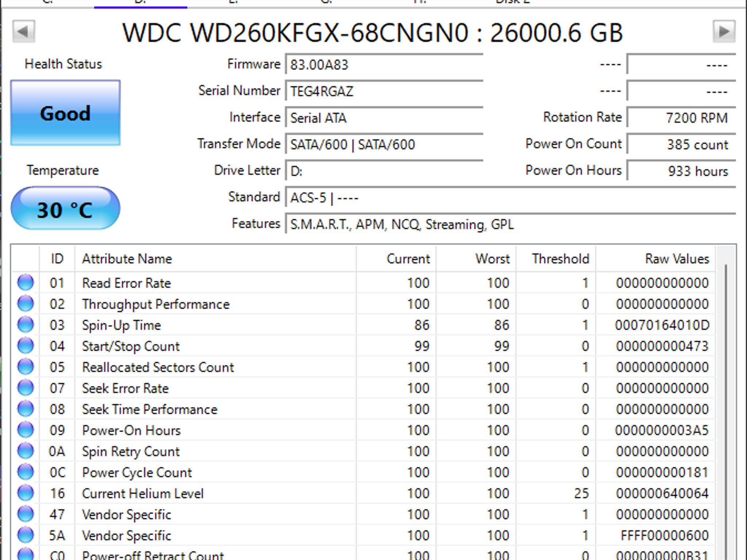The height and width of the screenshot is (560, 747).
Task: Click the status icon for Spin-Up Time
Action: 26,325
